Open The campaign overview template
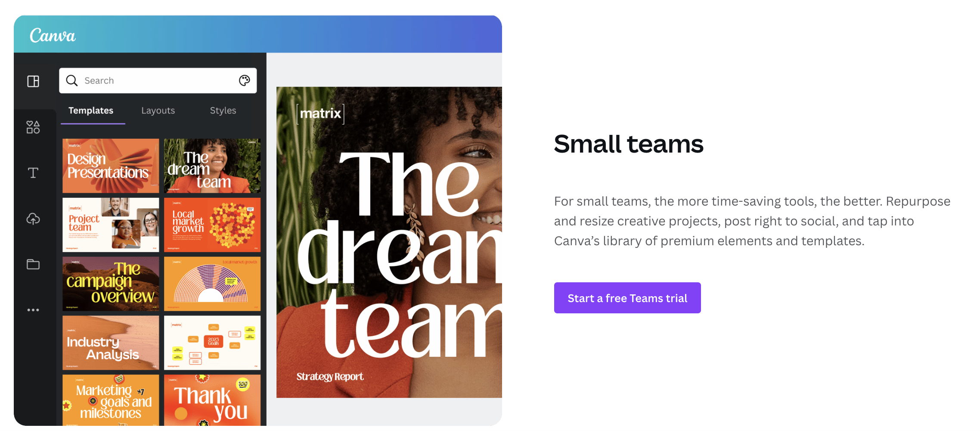 [111, 284]
